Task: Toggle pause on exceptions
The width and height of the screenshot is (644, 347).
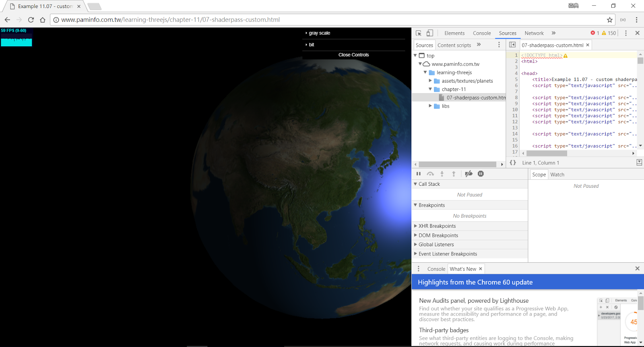Action: pyautogui.click(x=481, y=174)
